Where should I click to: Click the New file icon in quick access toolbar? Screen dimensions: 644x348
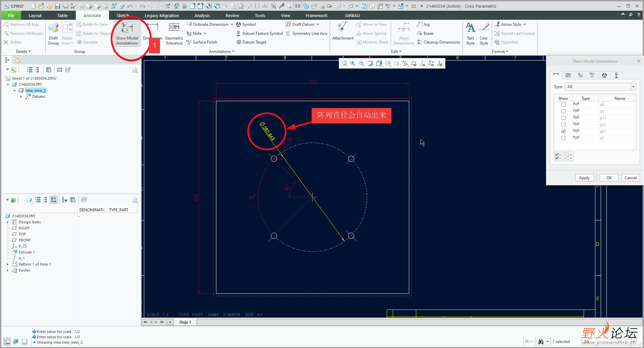pos(33,6)
